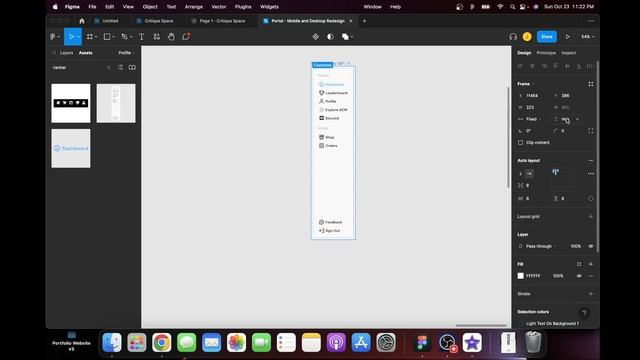This screenshot has height=360, width=640.
Task: Add a new file tab with plus
Action: pos(364,21)
